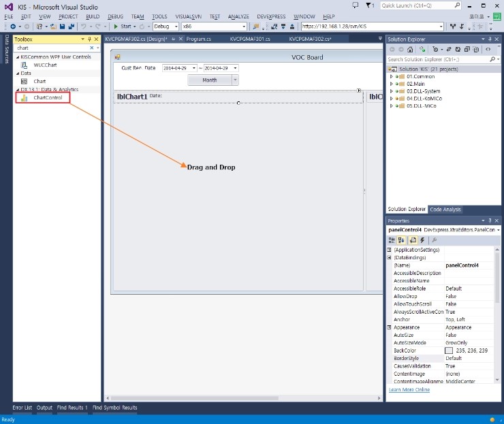
Task: Click the BackColor color swatch
Action: pyautogui.click(x=448, y=350)
